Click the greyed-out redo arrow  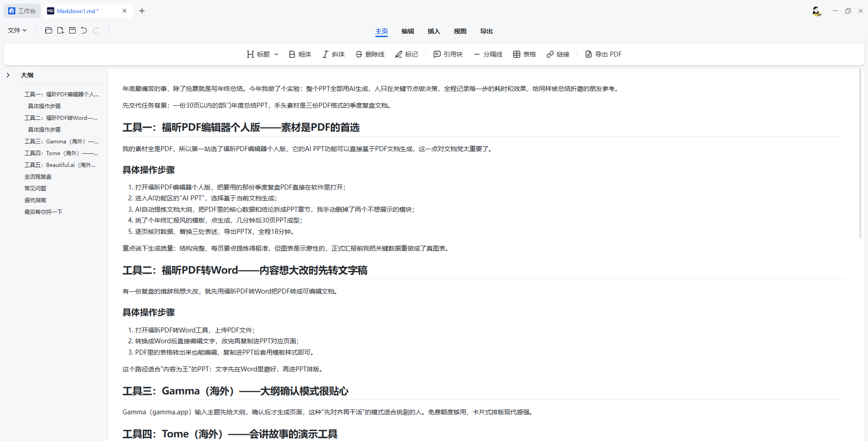[96, 30]
